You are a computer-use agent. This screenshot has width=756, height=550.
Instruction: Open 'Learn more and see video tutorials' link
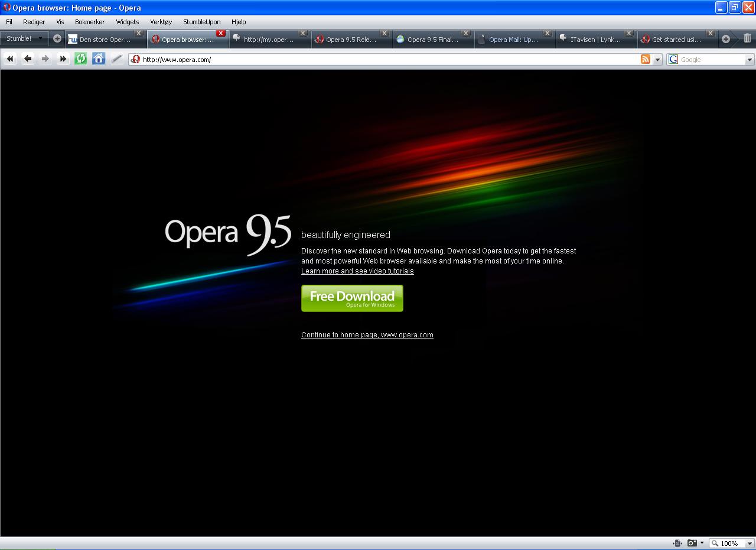[357, 271]
